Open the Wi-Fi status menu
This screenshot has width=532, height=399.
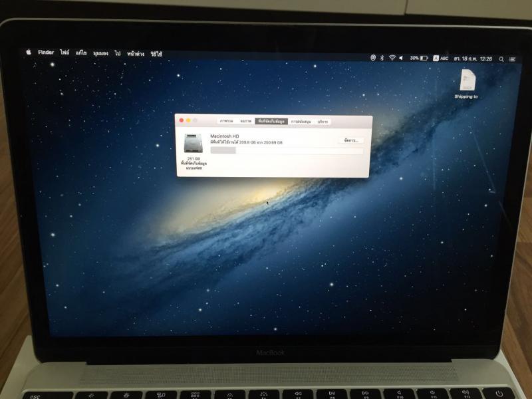click(392, 58)
